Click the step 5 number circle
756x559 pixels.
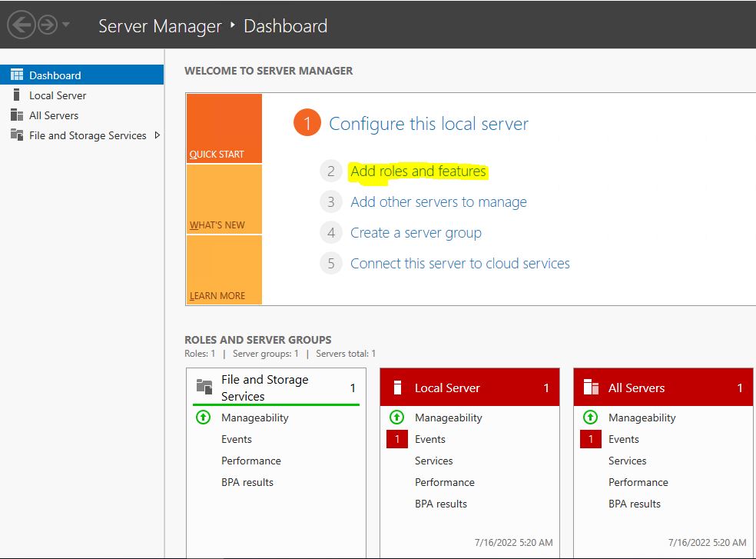point(330,264)
